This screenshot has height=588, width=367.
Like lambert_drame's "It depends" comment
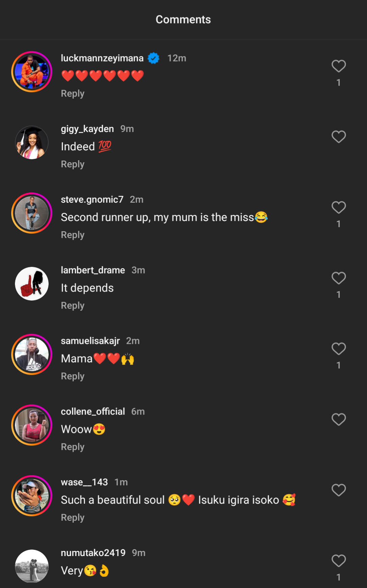(338, 278)
